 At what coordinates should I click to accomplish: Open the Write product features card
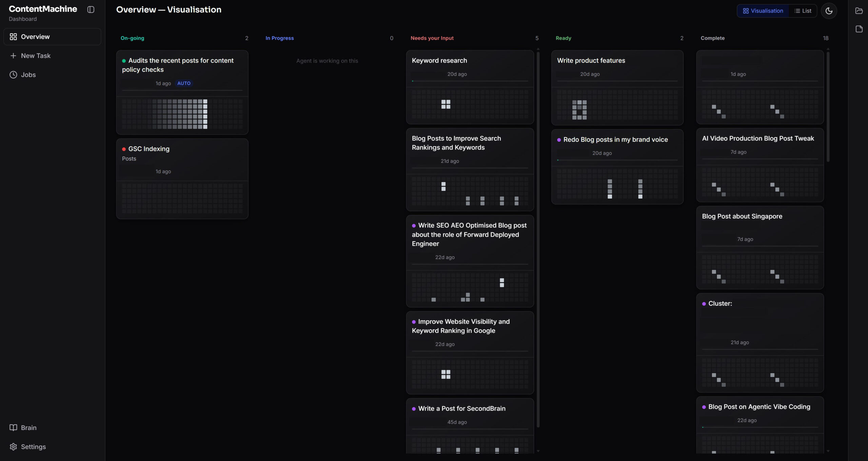click(x=617, y=88)
